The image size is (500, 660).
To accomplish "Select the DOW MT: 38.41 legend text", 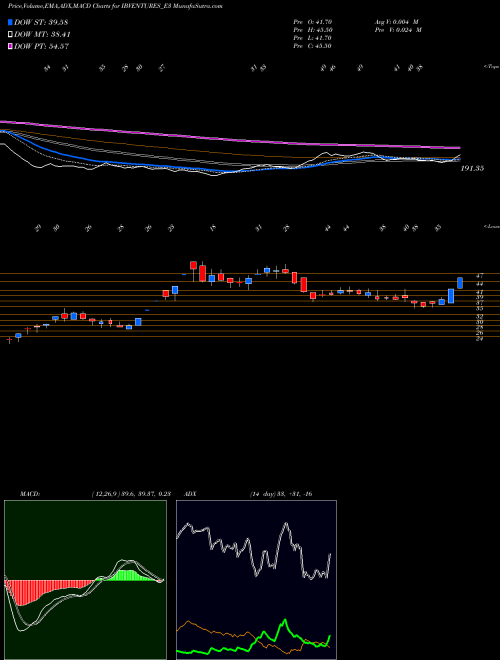I will 42,35.
